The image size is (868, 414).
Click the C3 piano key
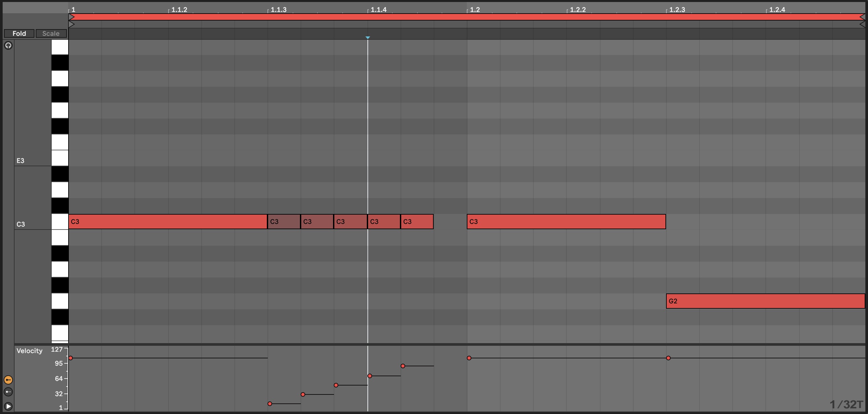pos(60,222)
